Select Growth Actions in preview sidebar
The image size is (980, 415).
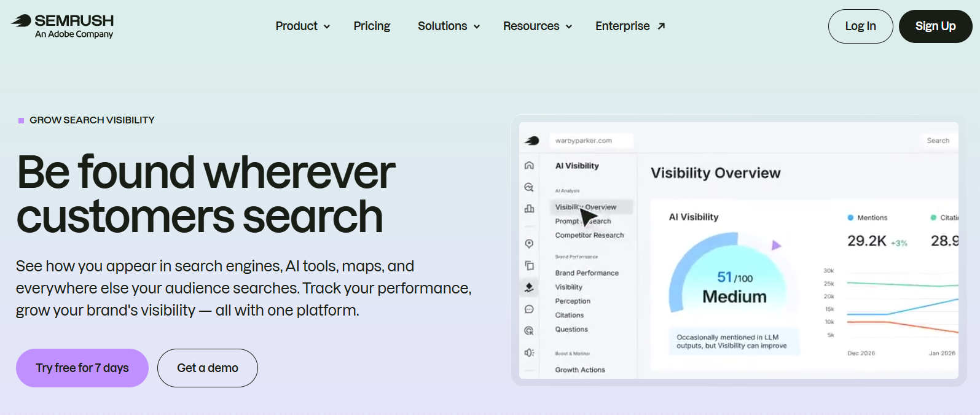pos(580,370)
